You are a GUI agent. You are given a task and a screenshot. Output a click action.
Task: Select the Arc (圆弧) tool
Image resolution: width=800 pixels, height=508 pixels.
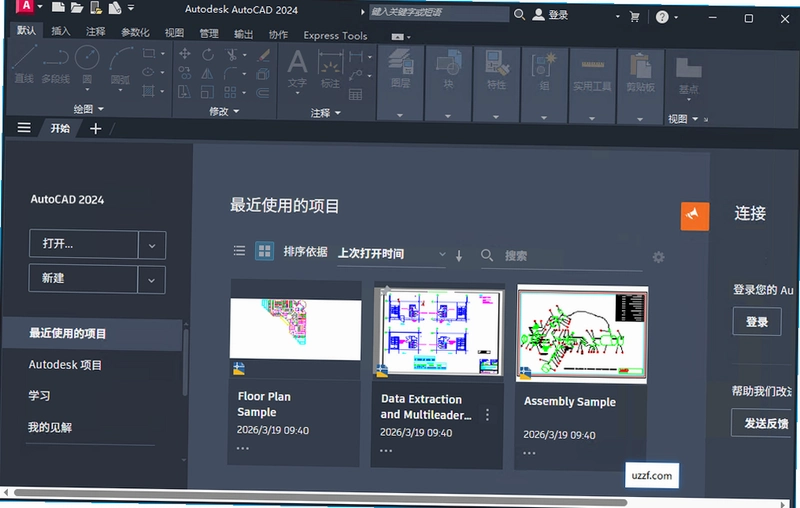tap(120, 66)
